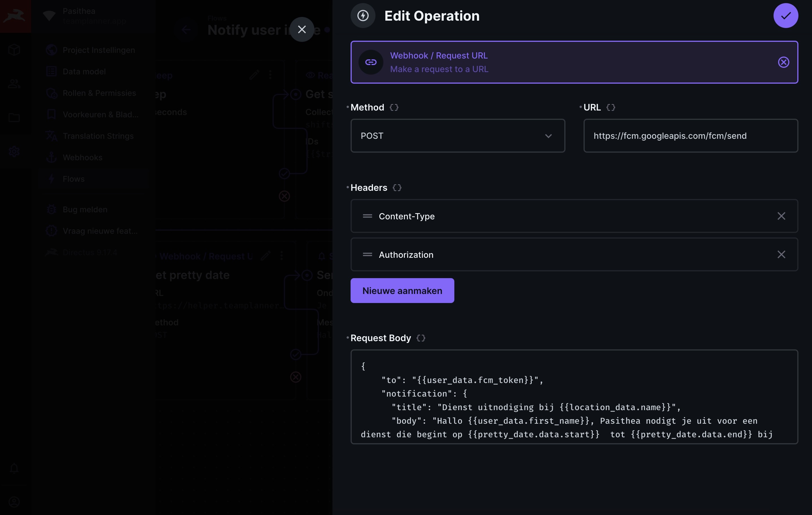The height and width of the screenshot is (515, 812).
Task: Select the Webhook / Request URL operation card
Action: pos(574,62)
